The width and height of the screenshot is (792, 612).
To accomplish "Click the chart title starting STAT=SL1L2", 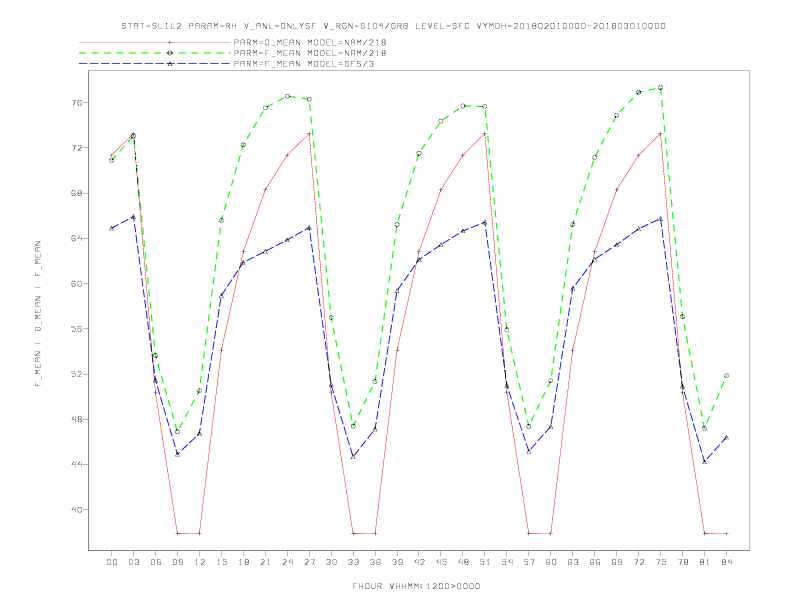I will pyautogui.click(x=393, y=26).
